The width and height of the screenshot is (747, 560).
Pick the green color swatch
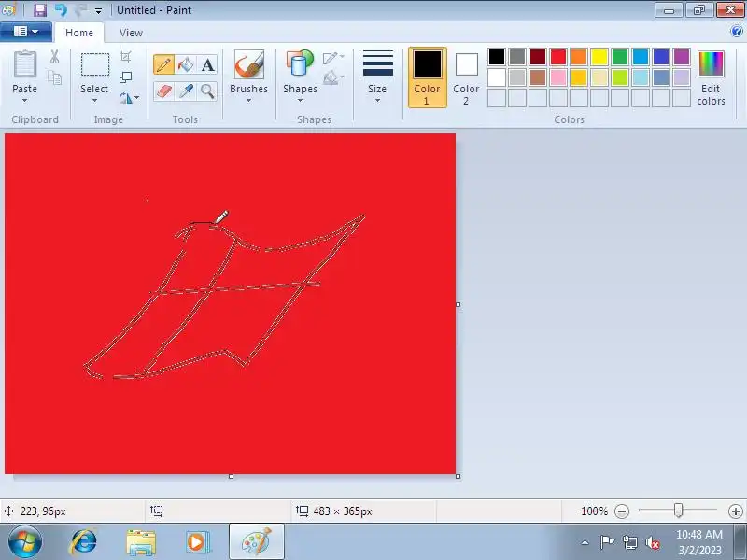click(x=620, y=57)
